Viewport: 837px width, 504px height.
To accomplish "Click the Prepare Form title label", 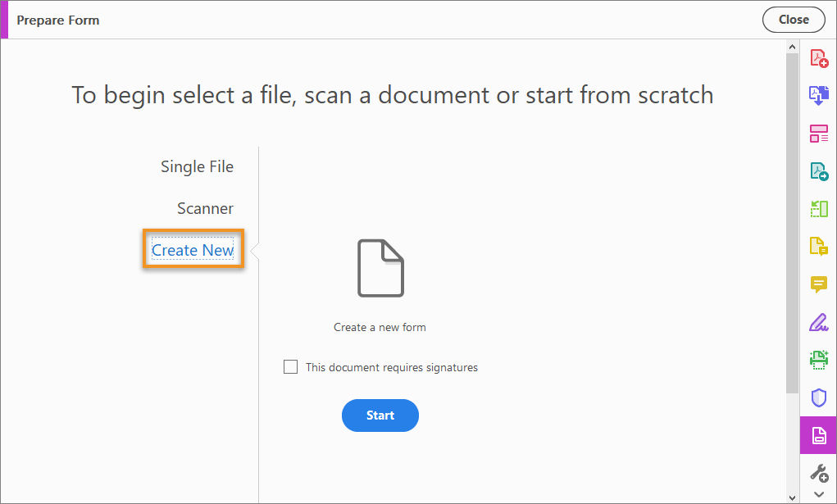I will click(x=58, y=20).
